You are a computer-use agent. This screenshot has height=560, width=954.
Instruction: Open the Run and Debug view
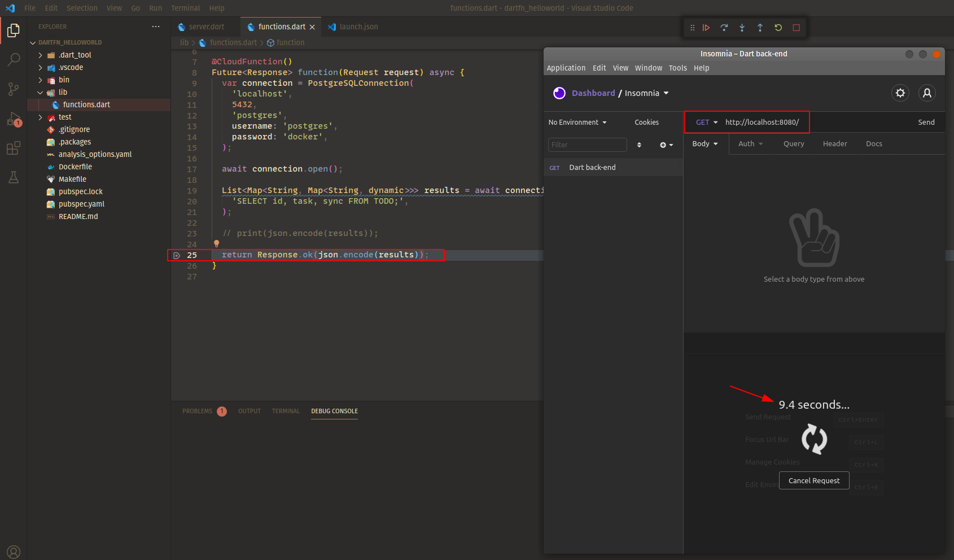14,119
